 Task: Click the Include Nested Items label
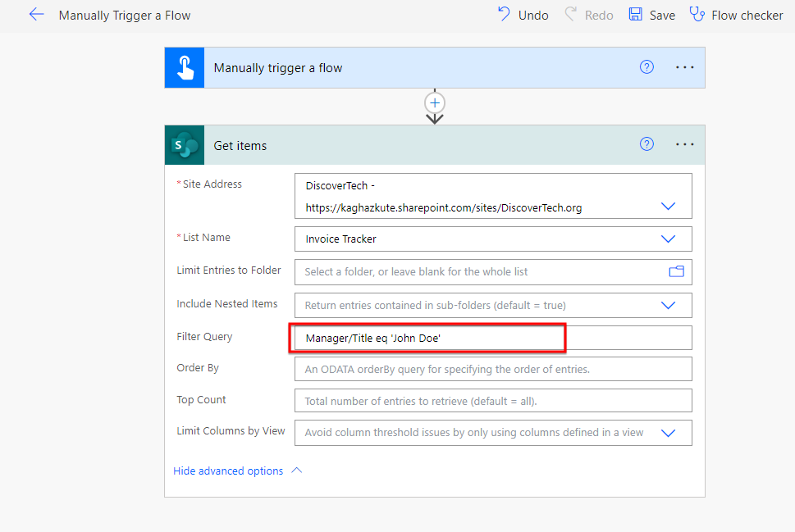coord(227,303)
